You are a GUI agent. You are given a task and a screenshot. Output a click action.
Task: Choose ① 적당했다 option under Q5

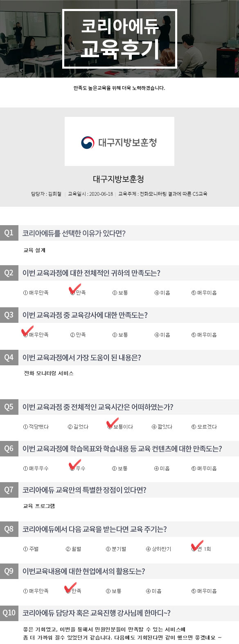(36, 427)
